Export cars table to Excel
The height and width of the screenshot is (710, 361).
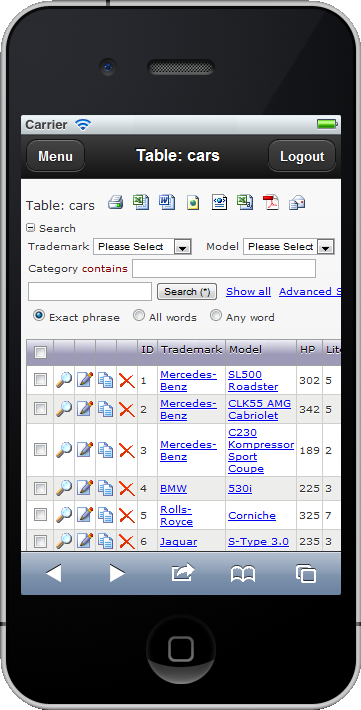[x=141, y=202]
